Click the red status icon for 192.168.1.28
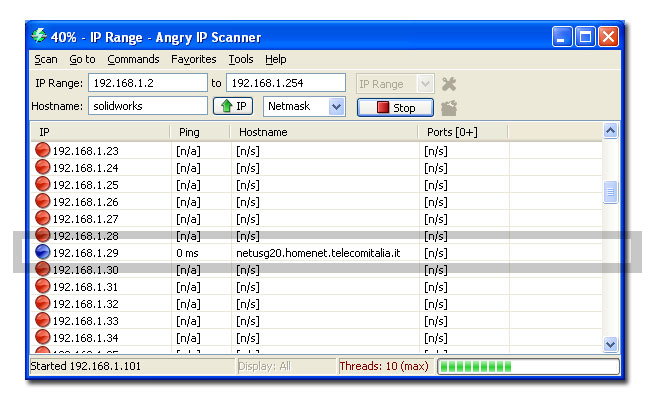This screenshot has height=400, width=650. tap(42, 235)
